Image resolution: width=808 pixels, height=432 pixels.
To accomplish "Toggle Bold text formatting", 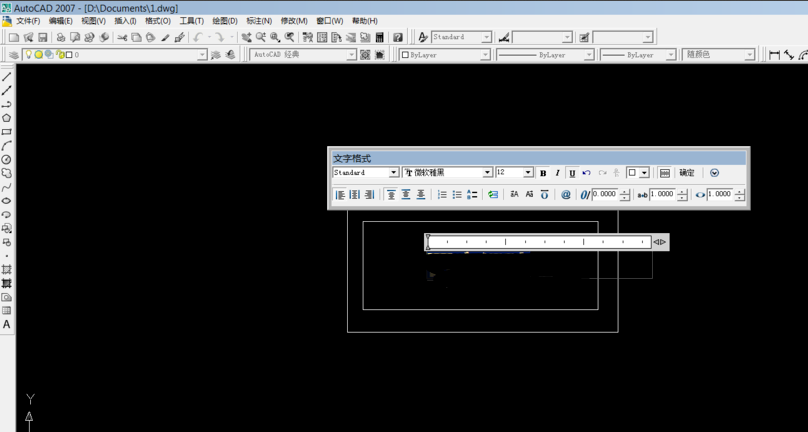I will click(543, 173).
